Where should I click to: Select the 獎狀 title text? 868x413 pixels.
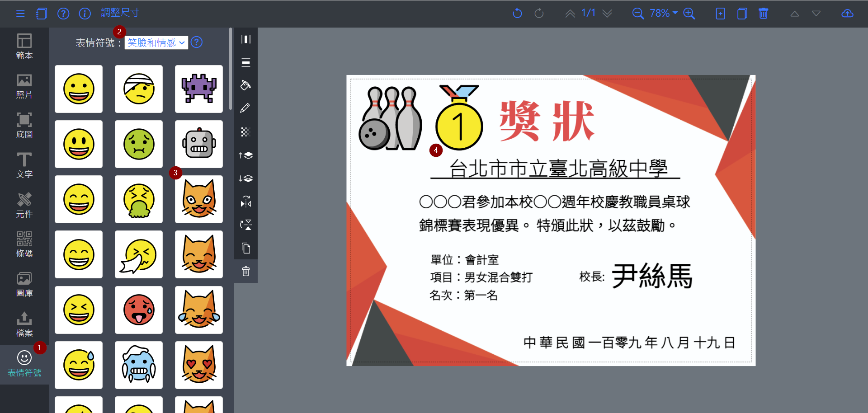[x=547, y=121]
